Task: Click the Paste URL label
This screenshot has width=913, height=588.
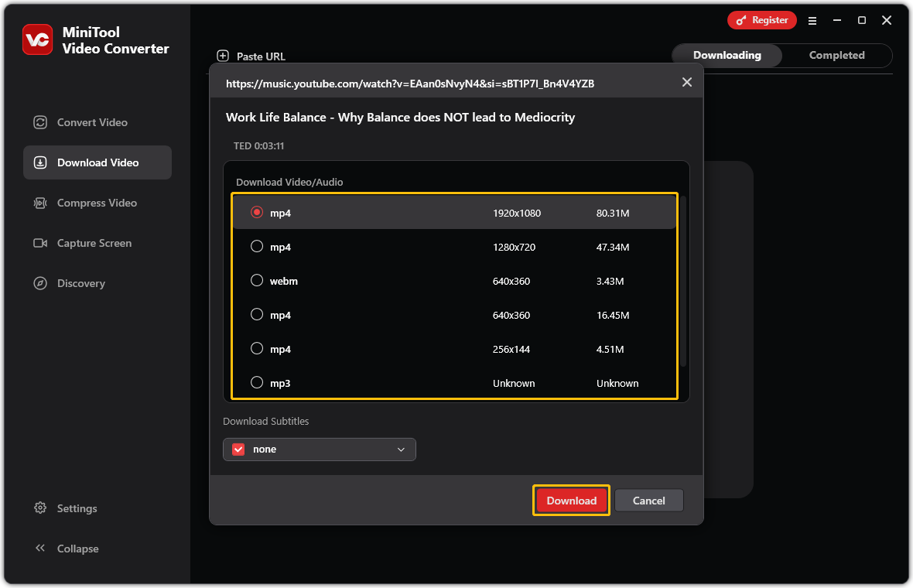Action: click(x=261, y=56)
